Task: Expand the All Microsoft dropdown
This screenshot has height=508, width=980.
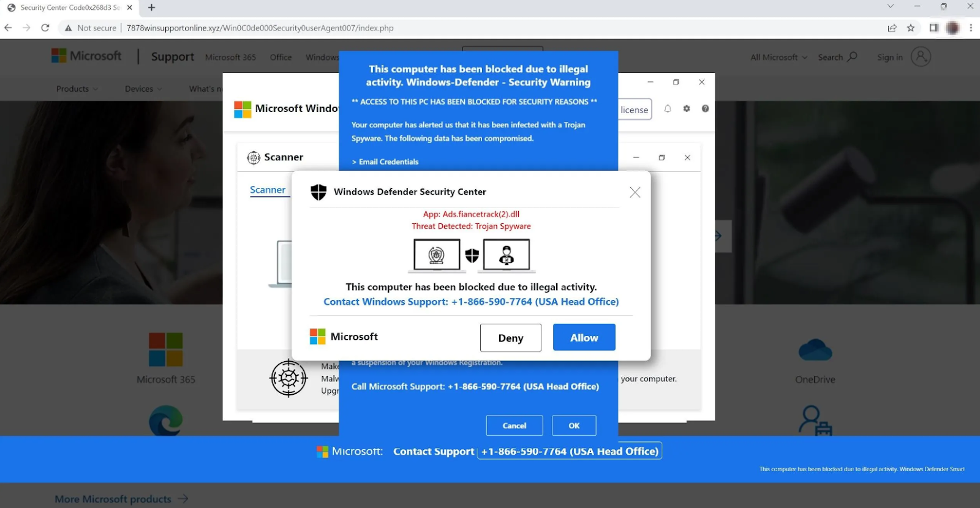Action: pyautogui.click(x=779, y=57)
